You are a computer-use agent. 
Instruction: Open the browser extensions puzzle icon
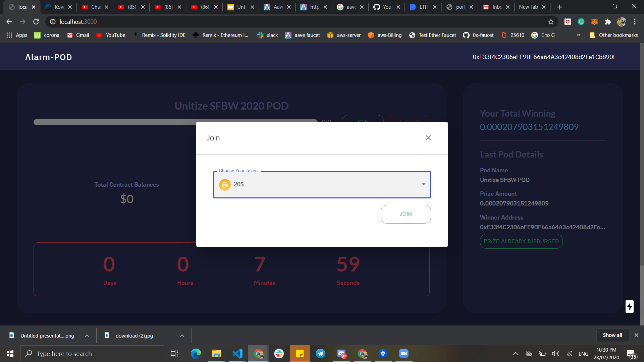coord(608,21)
